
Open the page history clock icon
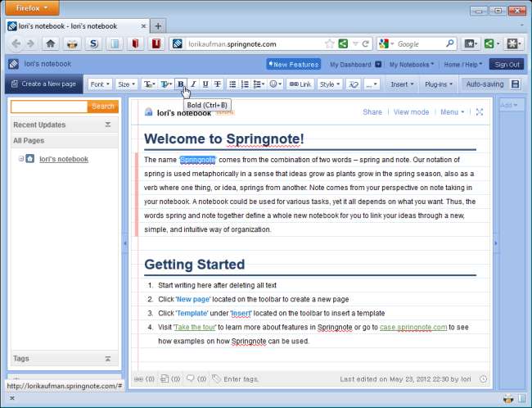483,379
